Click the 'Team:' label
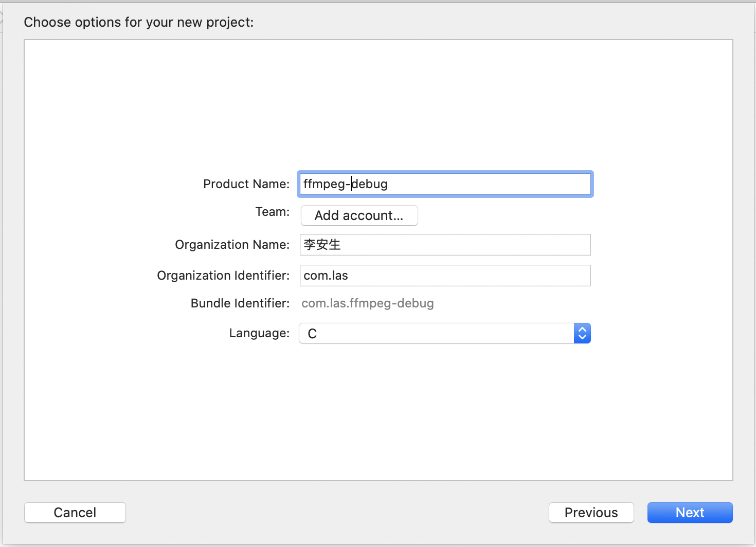The image size is (756, 547). (273, 212)
